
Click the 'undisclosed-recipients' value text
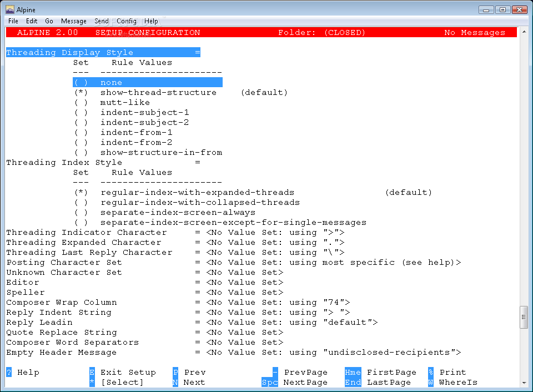tap(389, 352)
